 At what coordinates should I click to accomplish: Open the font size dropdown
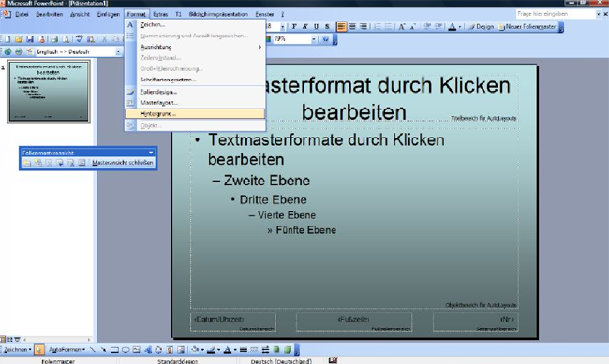point(282,26)
